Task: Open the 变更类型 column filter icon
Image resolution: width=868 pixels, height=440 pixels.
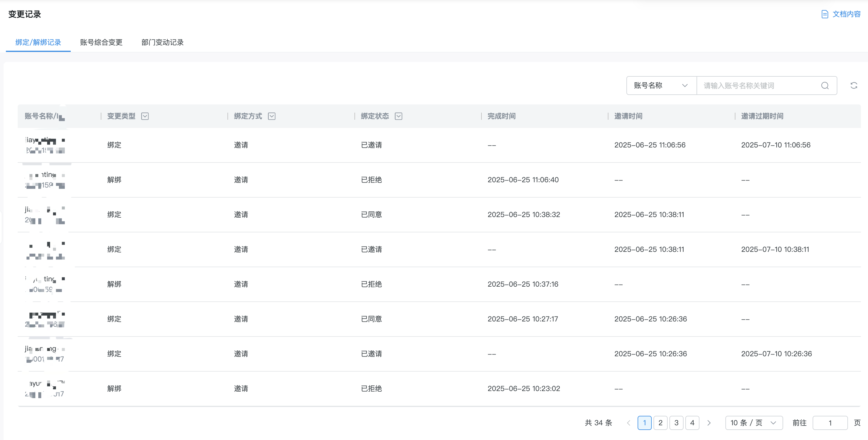Action: coord(145,116)
